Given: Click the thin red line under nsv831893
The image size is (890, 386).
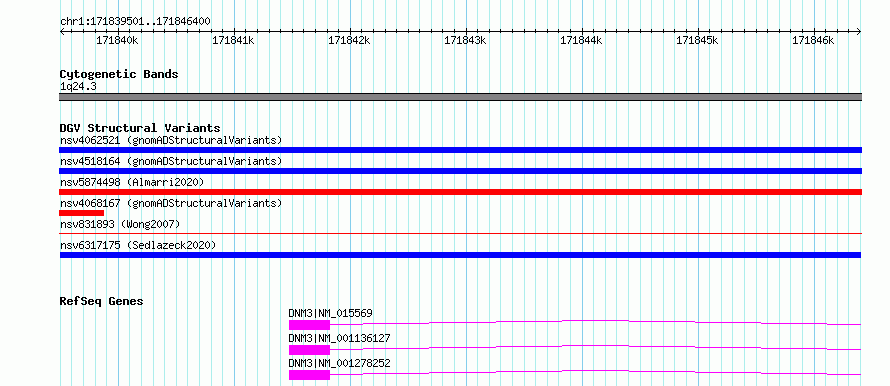Looking at the screenshot, I should coord(460,233).
